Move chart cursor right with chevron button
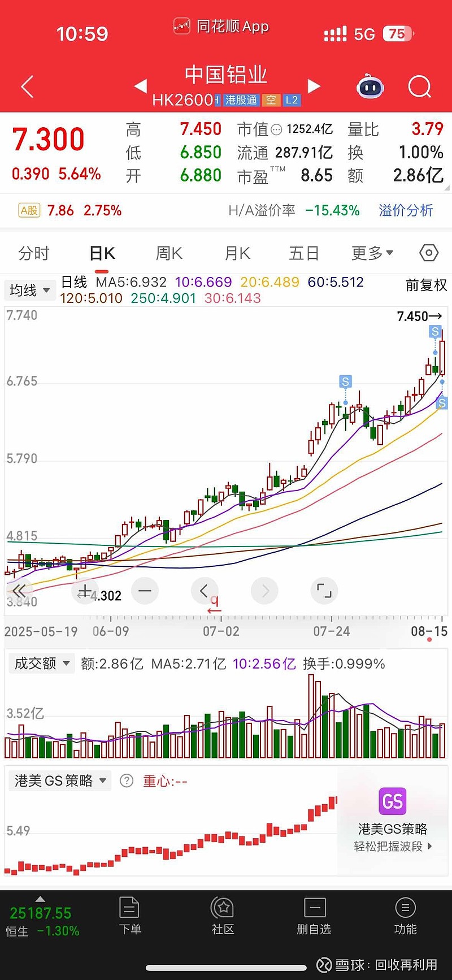Screen dimensions: 452x980 pos(265,591)
